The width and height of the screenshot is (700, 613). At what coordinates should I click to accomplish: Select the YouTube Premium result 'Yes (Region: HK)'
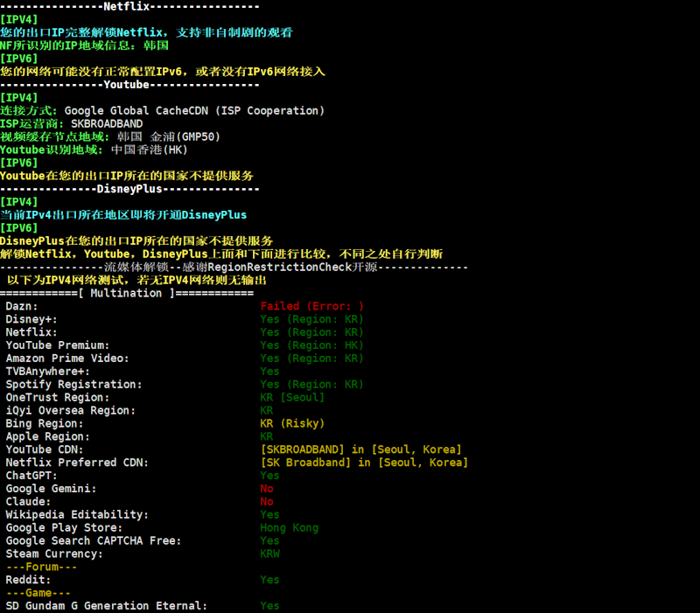(x=312, y=345)
